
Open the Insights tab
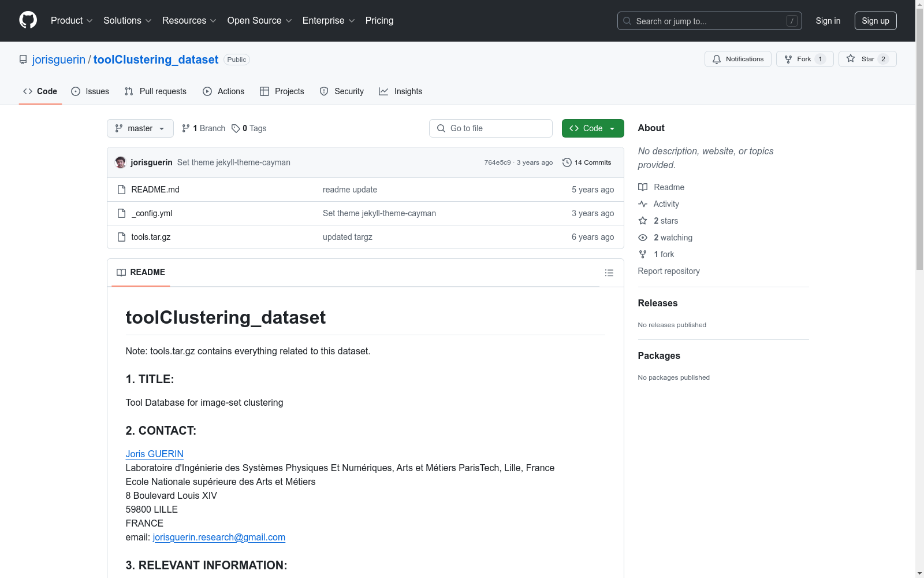coord(401,91)
